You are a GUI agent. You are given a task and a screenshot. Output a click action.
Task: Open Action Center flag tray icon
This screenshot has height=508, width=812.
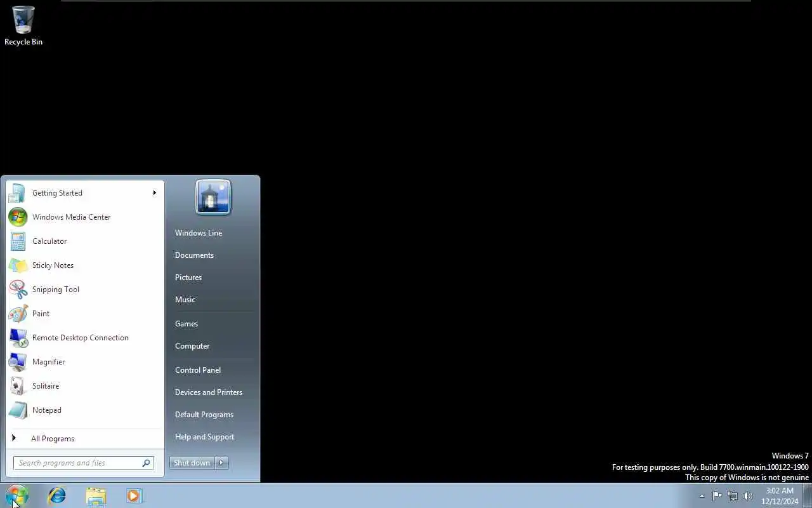(717, 496)
